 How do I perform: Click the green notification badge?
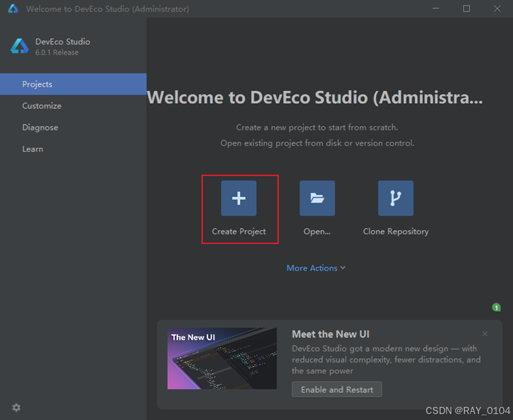point(496,307)
